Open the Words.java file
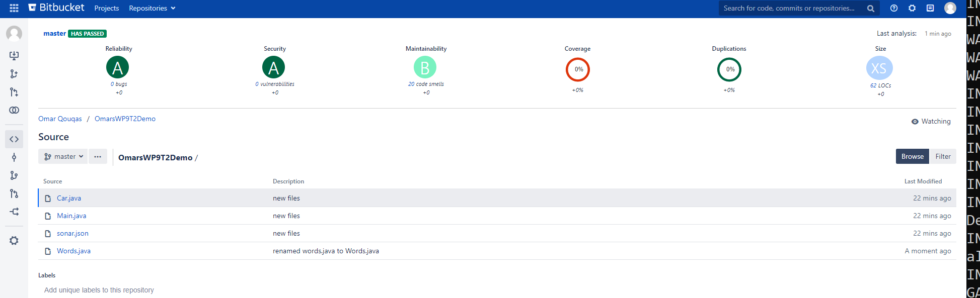Screen dimensions: 980x298 click(x=73, y=251)
